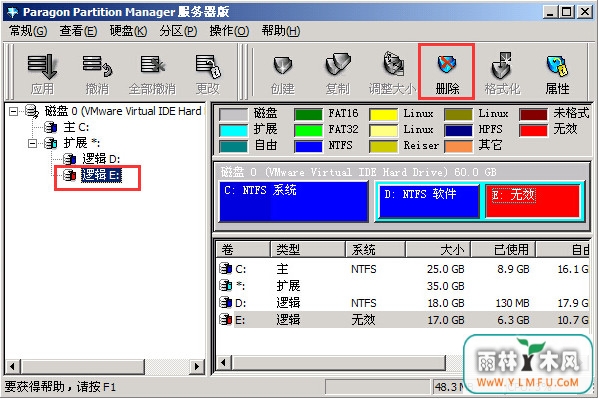Click the 35.0 GB size cell
Image resolution: width=598 pixels, height=399 pixels.
coord(445,286)
